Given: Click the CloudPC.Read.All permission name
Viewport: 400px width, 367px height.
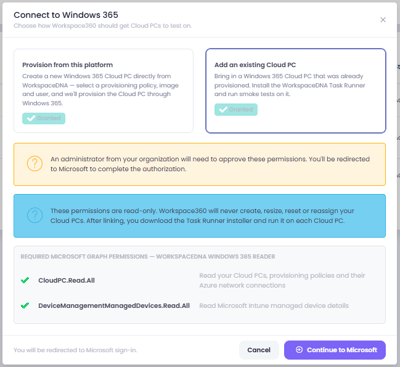Looking at the screenshot, I should (x=66, y=280).
